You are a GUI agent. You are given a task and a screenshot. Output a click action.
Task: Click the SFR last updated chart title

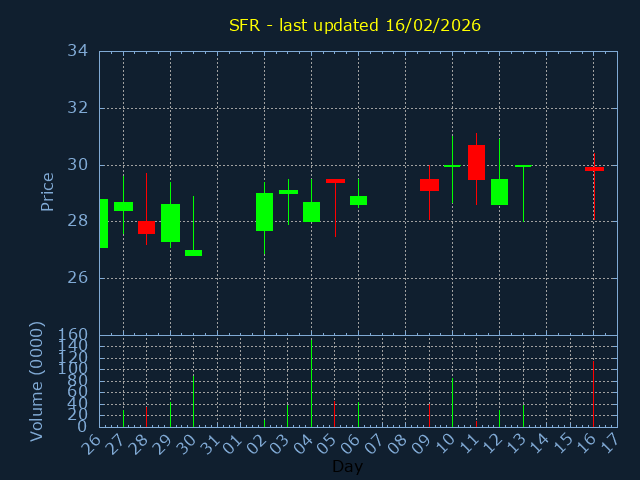[x=354, y=25]
